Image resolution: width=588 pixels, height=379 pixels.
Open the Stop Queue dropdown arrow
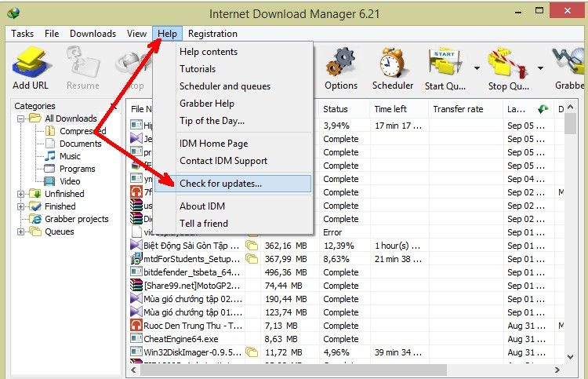[x=540, y=68]
